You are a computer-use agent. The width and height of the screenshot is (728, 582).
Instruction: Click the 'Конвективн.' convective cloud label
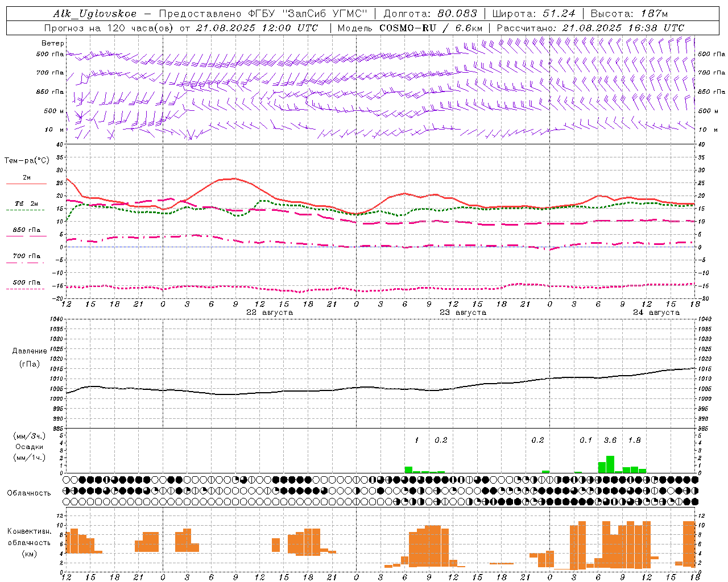click(x=30, y=531)
